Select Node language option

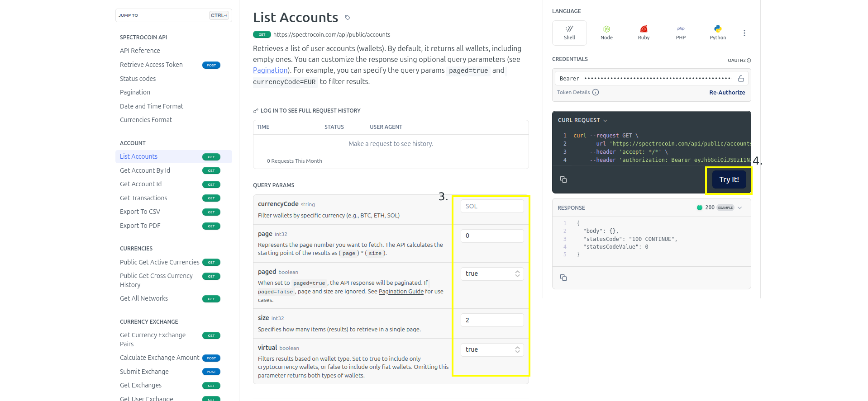pyautogui.click(x=606, y=33)
